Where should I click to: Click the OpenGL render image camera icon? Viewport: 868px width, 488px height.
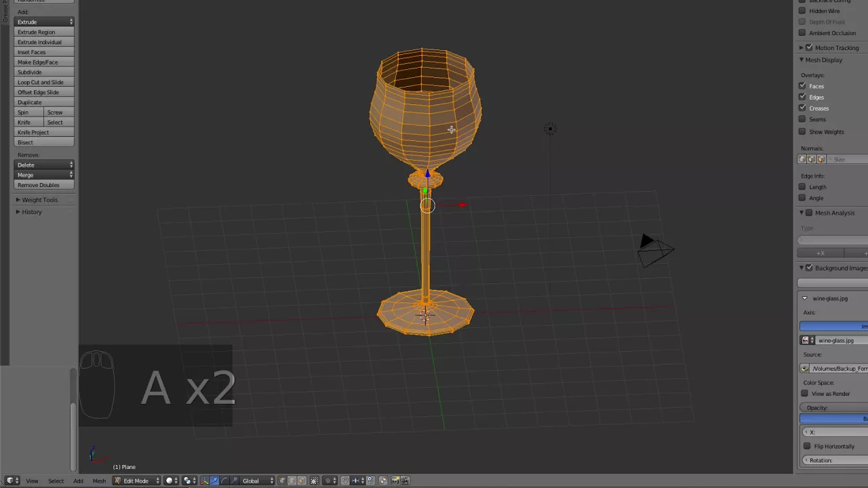pyautogui.click(x=395, y=481)
